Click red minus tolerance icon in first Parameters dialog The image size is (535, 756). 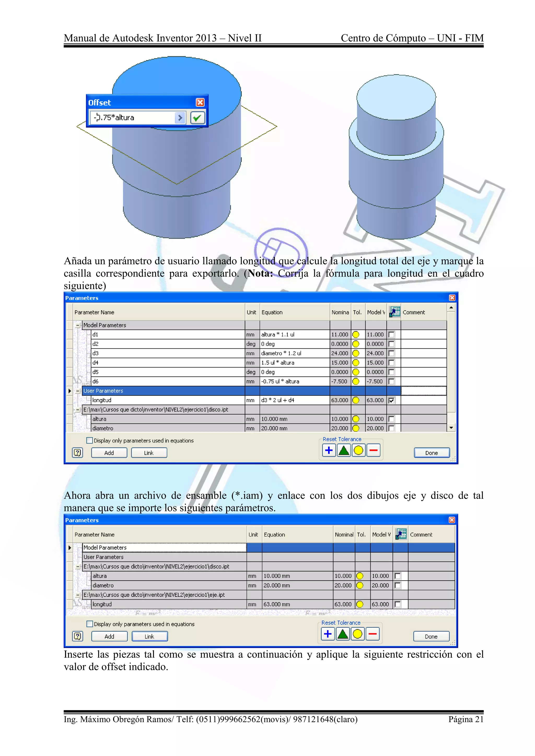pos(373,450)
